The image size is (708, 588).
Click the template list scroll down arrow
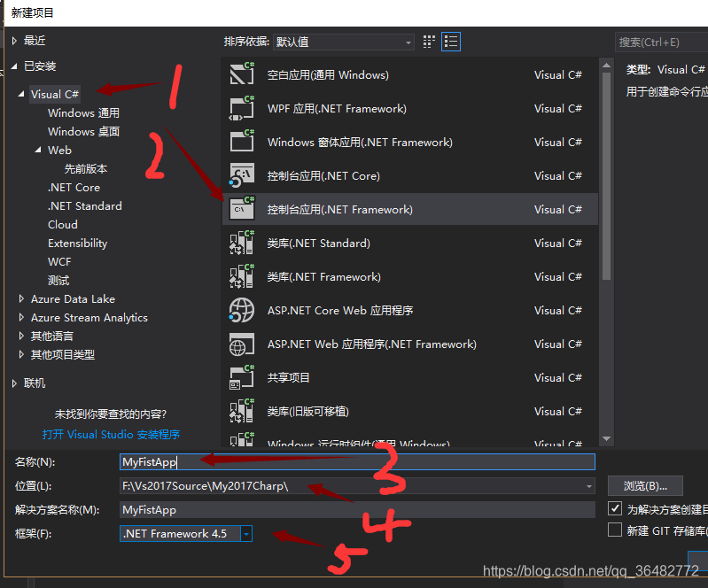coord(606,438)
